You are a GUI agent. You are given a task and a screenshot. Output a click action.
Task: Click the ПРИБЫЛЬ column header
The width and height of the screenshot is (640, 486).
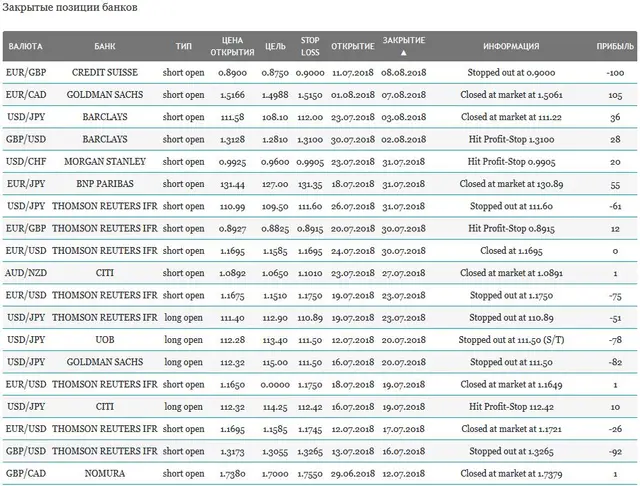point(615,46)
